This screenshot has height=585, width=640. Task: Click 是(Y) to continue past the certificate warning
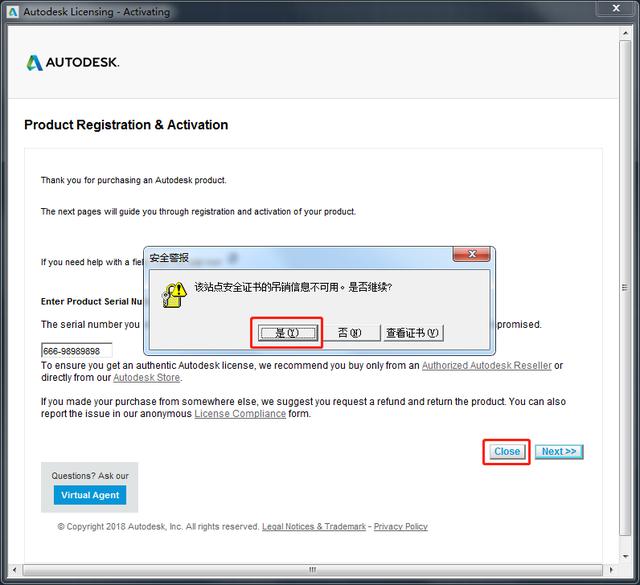[287, 333]
